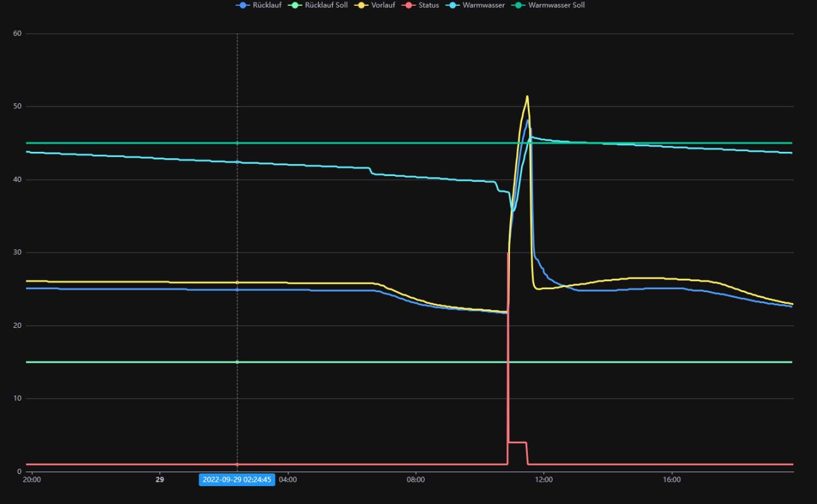Viewport: 817px width, 504px height.
Task: Toggle the series via the Status legend text
Action: coord(428,5)
